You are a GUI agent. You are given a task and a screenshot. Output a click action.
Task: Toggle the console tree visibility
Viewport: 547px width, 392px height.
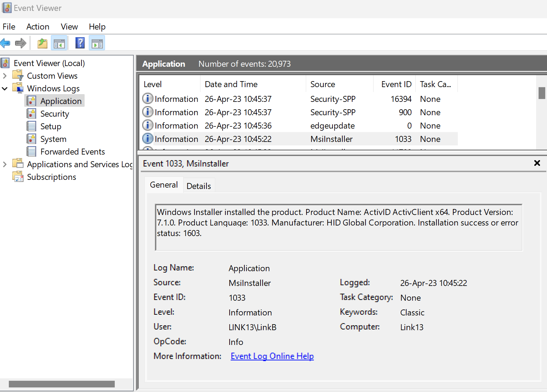(x=59, y=43)
